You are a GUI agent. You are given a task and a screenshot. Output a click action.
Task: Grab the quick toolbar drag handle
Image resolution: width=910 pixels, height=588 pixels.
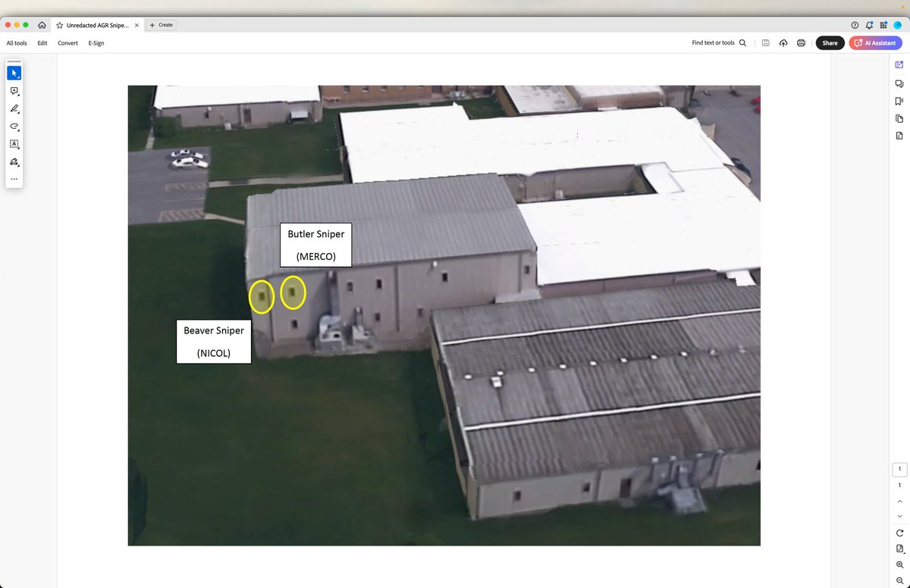(x=14, y=61)
